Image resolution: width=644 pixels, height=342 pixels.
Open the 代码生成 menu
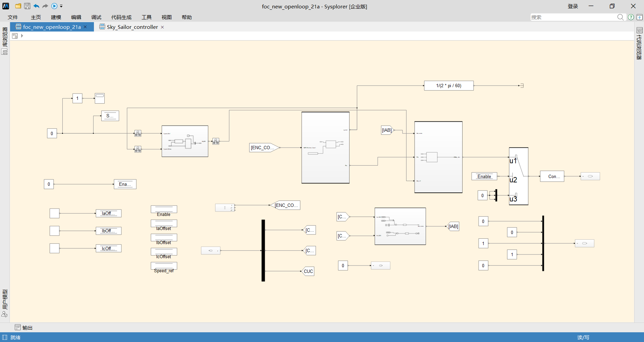121,17
